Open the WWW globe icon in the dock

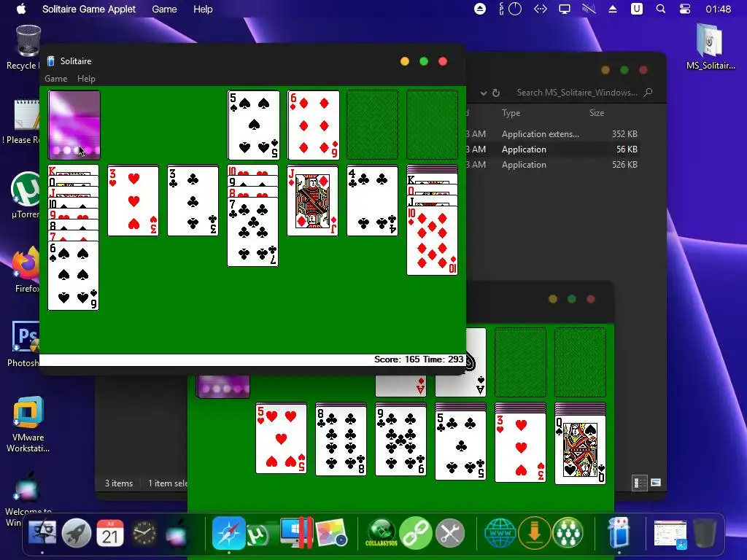click(x=500, y=533)
